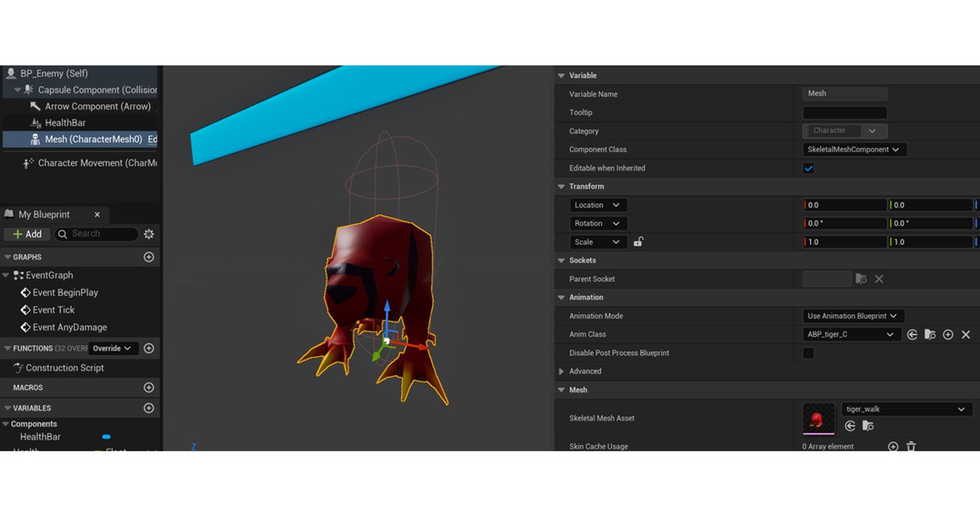980x516 pixels.
Task: Clear the Anim Class value
Action: 966,334
